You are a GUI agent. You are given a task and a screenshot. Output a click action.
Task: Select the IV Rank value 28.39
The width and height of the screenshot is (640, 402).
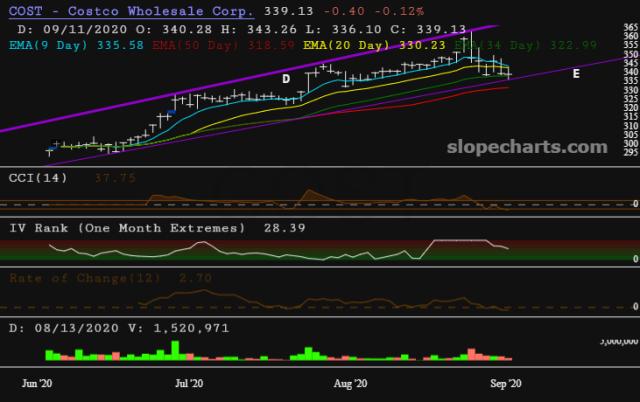click(284, 228)
